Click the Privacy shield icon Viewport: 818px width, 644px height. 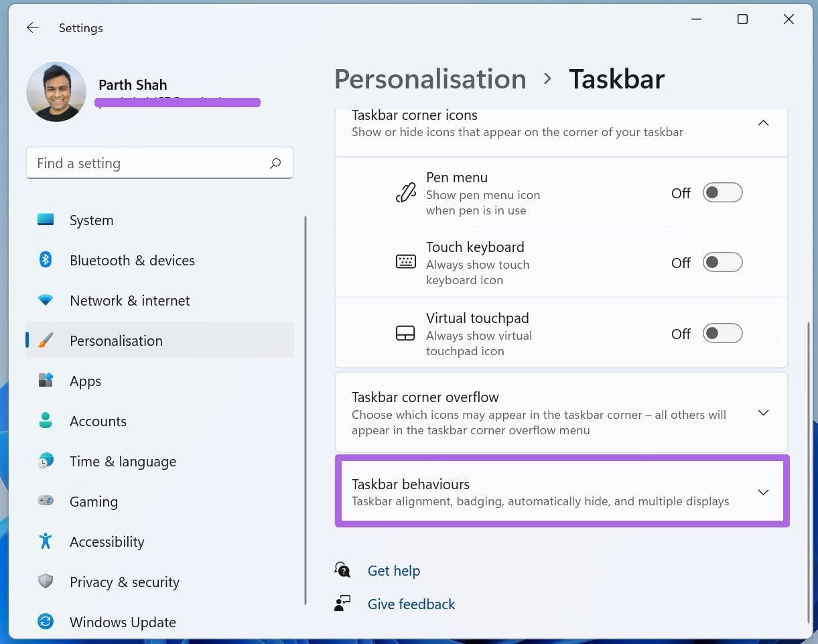point(46,582)
